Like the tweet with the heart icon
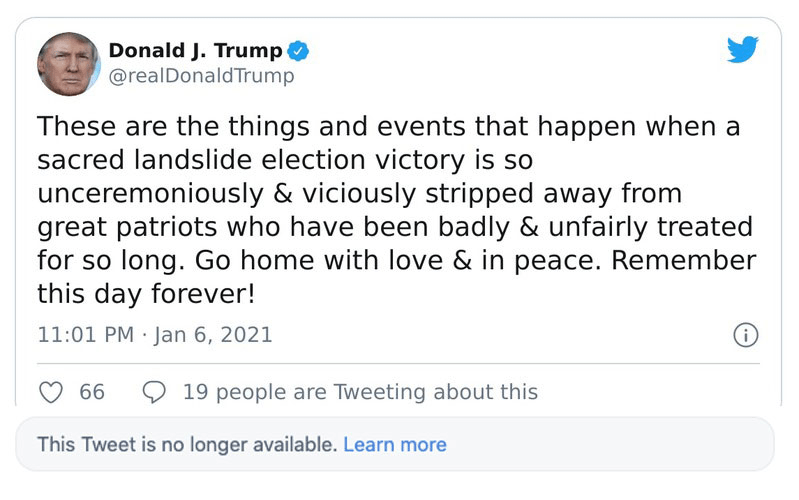 (x=51, y=392)
